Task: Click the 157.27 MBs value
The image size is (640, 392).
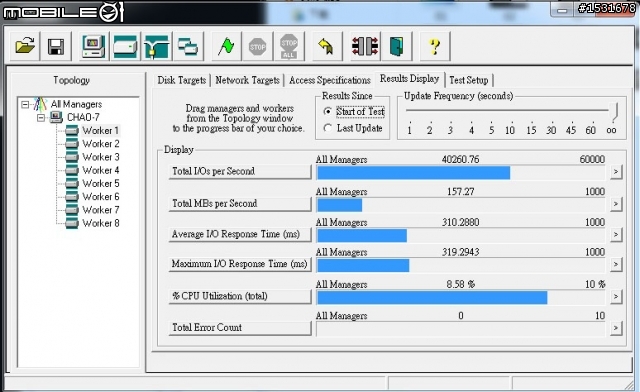Action: coord(460,192)
